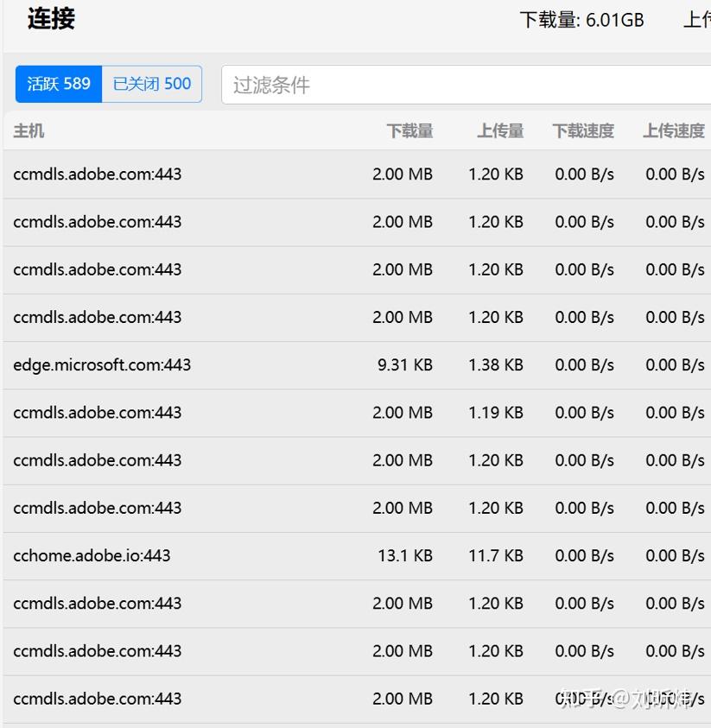Click the 1.38 KB upload value

496,365
